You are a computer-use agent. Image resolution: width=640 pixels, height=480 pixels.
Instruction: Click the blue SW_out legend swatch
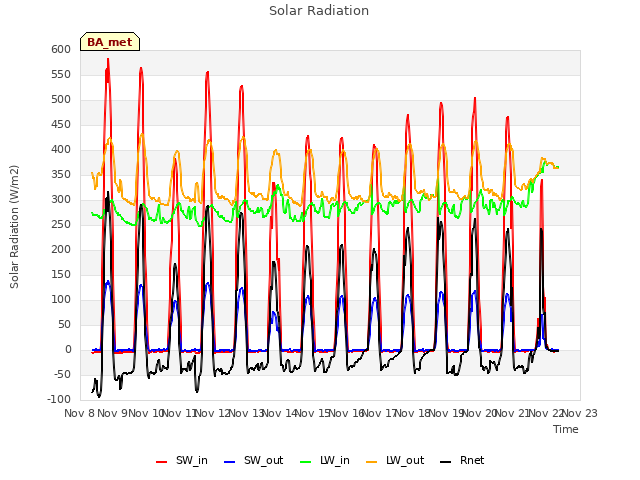[230, 462]
